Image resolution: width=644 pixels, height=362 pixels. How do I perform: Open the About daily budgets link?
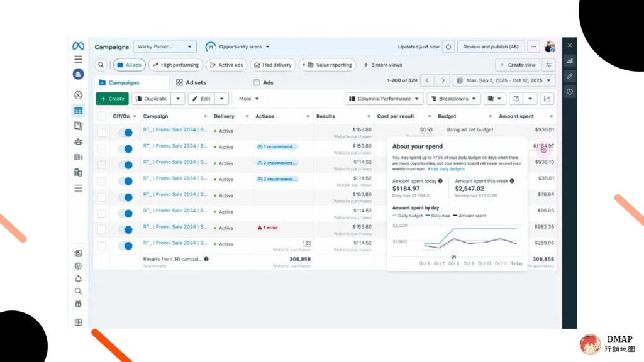click(446, 169)
